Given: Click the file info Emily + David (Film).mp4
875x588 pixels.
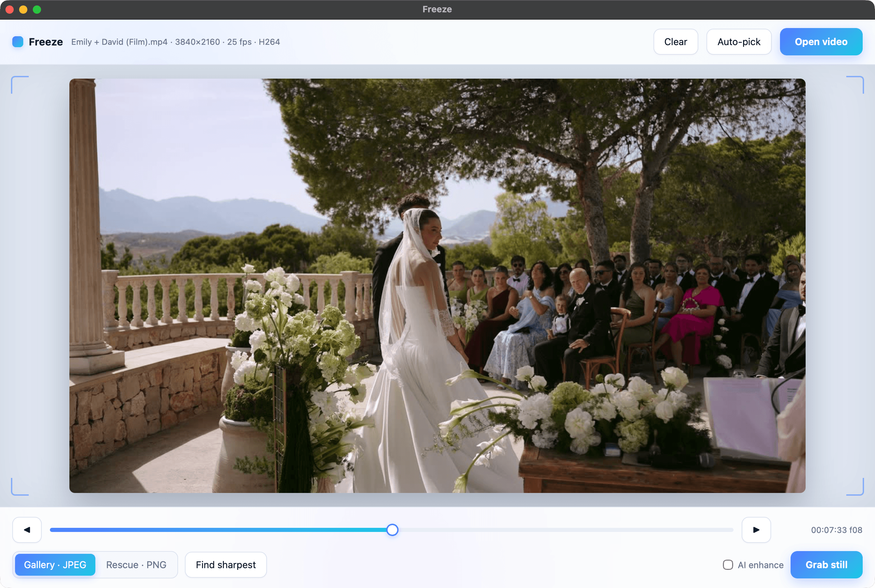Looking at the screenshot, I should pyautogui.click(x=175, y=42).
